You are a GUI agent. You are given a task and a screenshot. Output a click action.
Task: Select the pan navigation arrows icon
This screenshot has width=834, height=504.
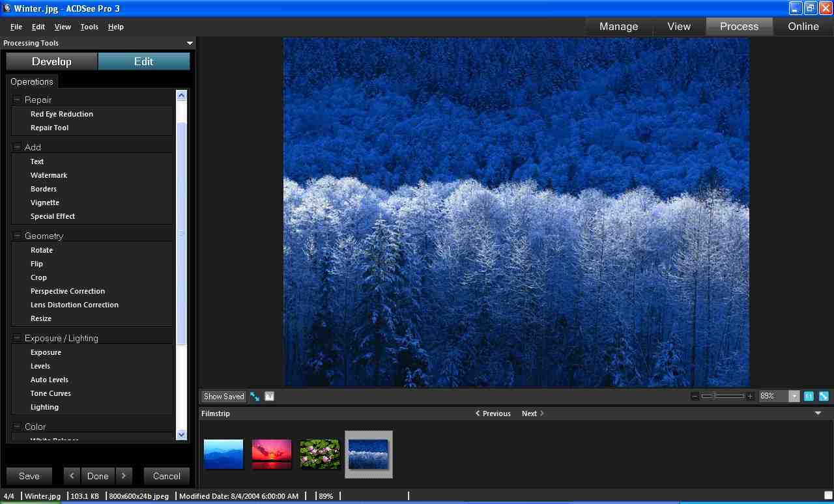[x=254, y=397]
